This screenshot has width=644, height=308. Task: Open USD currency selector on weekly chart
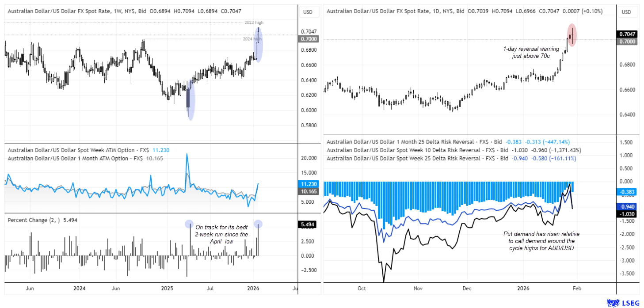tap(308, 12)
